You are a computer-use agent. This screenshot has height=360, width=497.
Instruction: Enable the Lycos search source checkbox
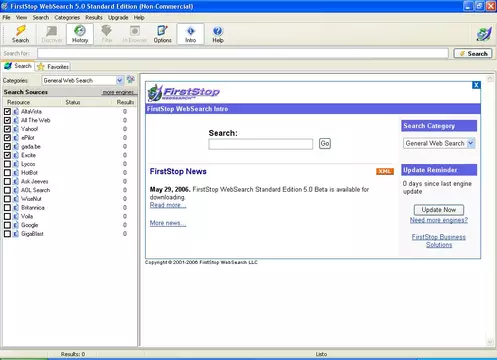7,164
